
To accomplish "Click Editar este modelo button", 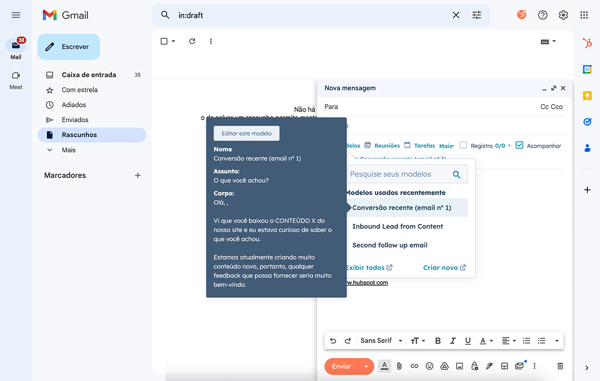I will tap(246, 134).
